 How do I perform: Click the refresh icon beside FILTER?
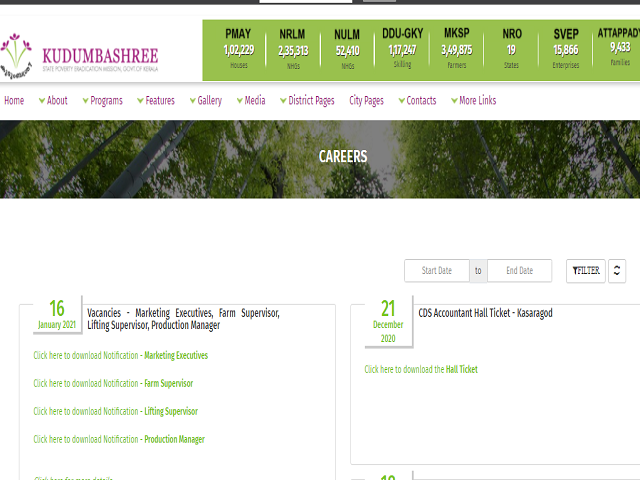[x=617, y=271]
